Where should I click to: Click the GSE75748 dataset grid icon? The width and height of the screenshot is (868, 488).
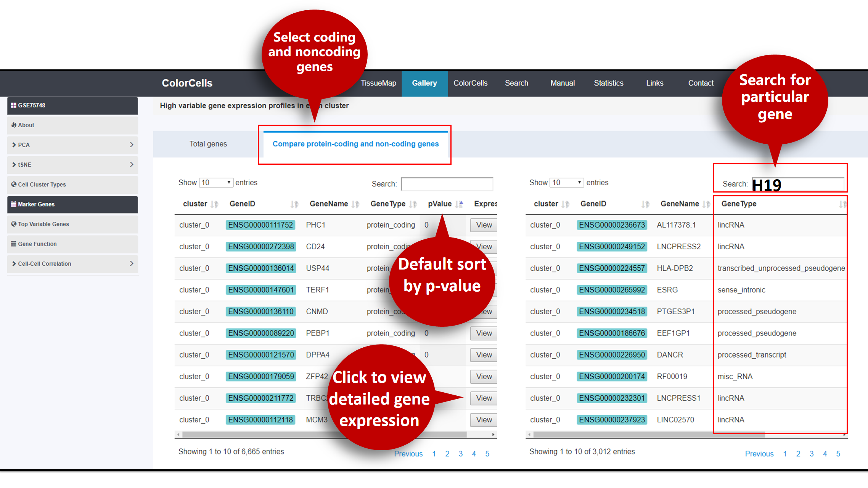click(13, 105)
